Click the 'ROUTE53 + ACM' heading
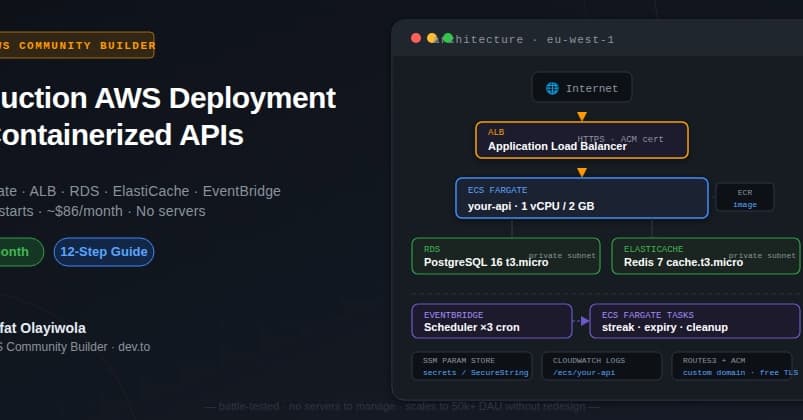Viewport: 803px width, 420px height. (x=714, y=361)
